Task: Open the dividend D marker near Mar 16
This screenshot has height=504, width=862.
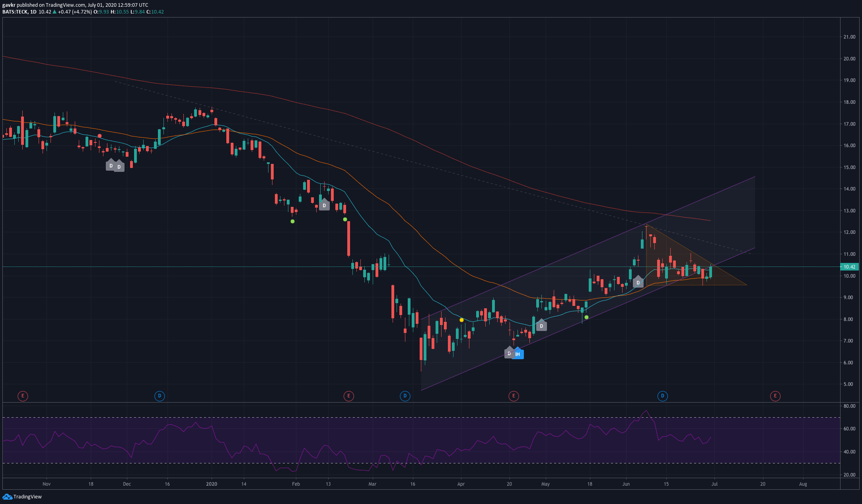Action: coord(405,396)
